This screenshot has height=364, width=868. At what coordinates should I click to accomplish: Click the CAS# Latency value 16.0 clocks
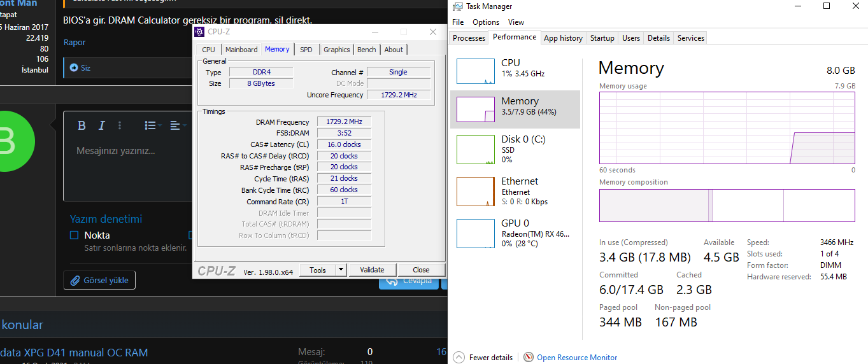coord(344,144)
